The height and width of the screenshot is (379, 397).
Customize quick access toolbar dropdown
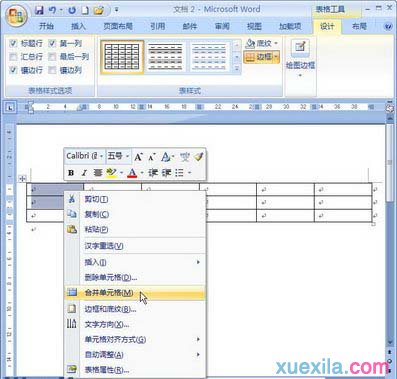[x=116, y=10]
